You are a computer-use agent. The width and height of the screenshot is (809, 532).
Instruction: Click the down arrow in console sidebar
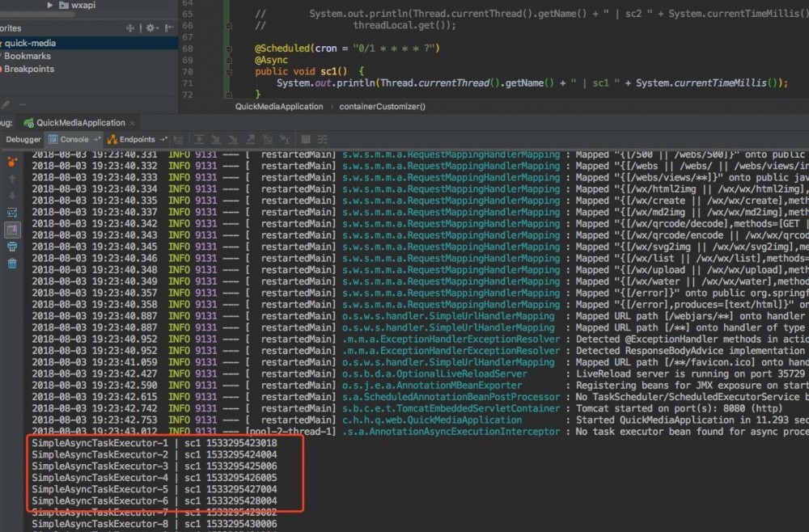[x=12, y=196]
